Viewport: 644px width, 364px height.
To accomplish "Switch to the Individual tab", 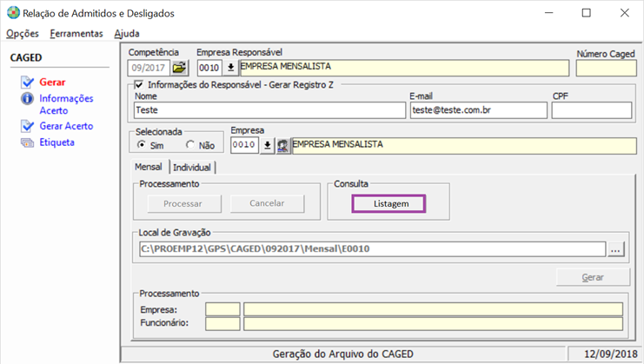I will tap(192, 168).
